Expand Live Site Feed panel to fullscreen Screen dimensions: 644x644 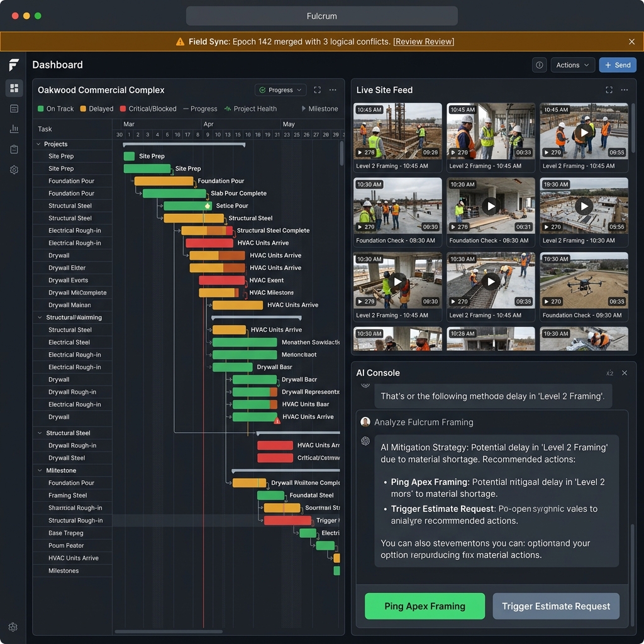click(x=609, y=90)
